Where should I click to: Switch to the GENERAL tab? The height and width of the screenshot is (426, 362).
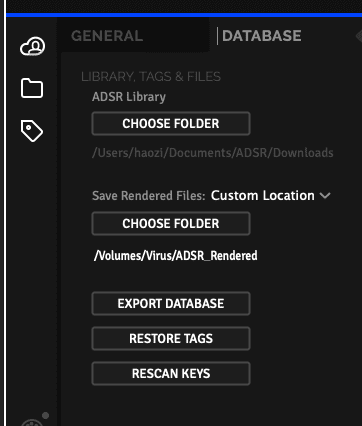tap(107, 36)
